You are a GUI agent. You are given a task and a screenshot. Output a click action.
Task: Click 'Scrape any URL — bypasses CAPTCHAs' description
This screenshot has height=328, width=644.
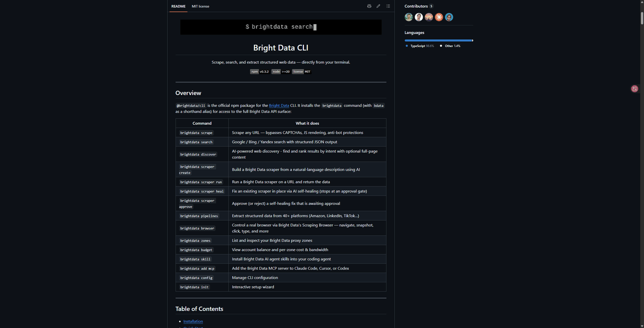(x=297, y=133)
